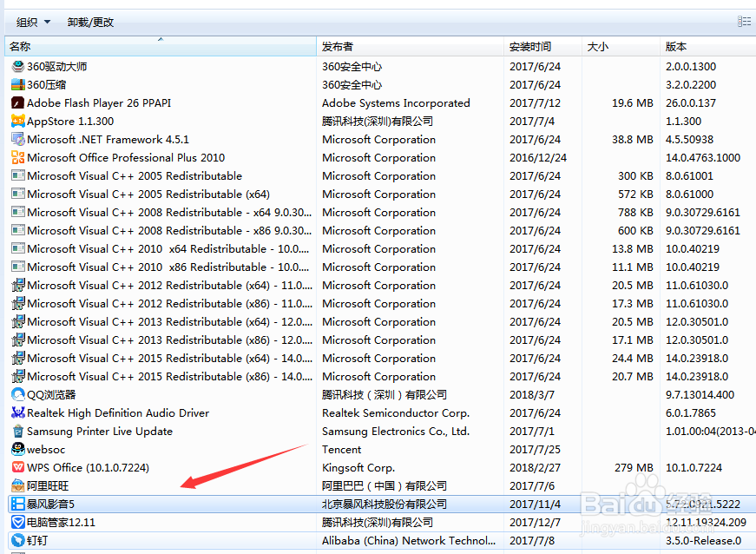This screenshot has height=554, width=756.
Task: Select the QQ浏览器 entry name
Action: pos(51,395)
